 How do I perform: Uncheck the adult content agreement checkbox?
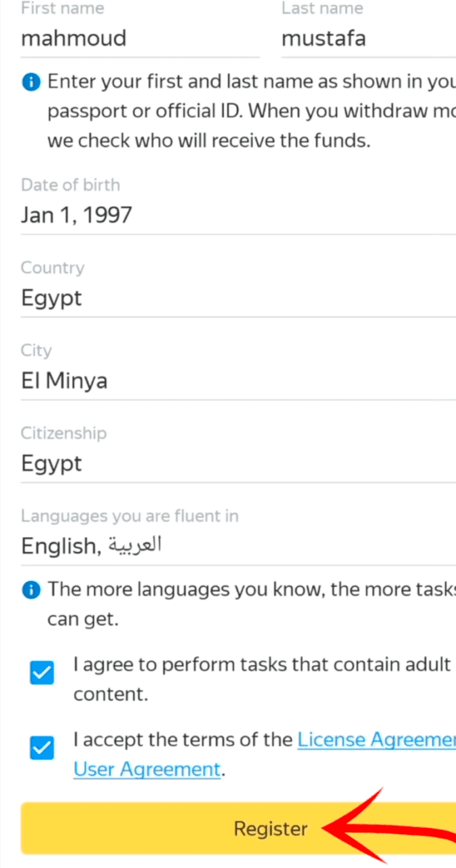click(x=41, y=672)
